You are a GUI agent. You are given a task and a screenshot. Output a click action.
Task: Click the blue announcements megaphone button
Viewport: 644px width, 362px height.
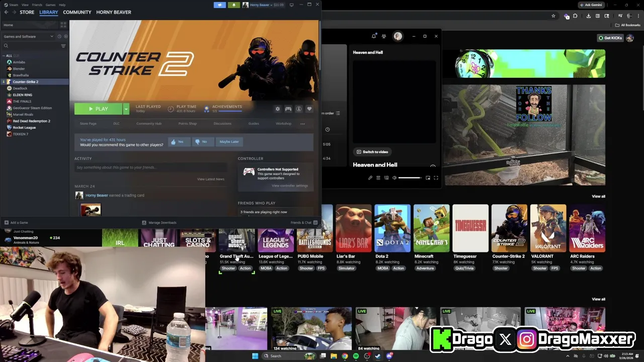pyautogui.click(x=220, y=5)
